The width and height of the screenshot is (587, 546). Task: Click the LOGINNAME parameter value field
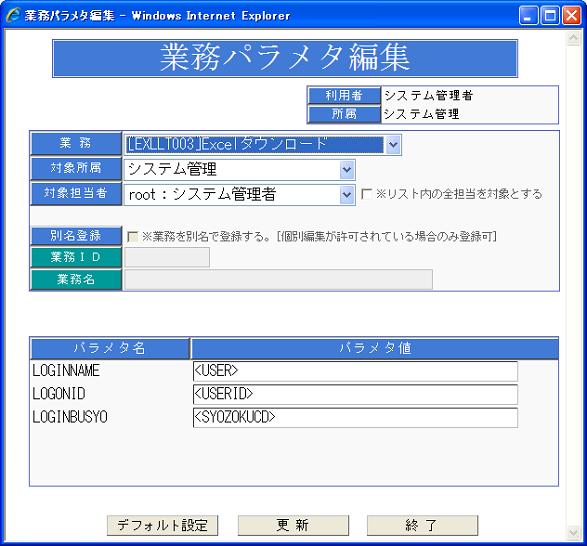coord(355,371)
